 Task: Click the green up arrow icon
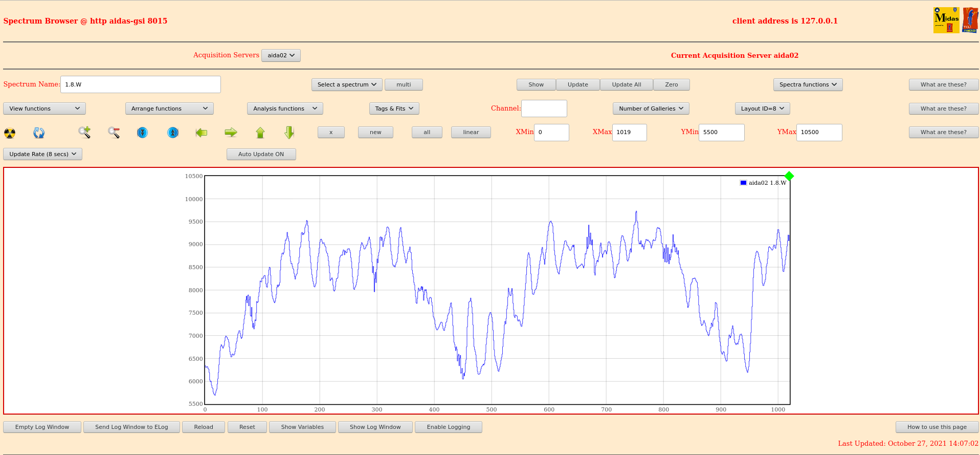click(x=260, y=133)
